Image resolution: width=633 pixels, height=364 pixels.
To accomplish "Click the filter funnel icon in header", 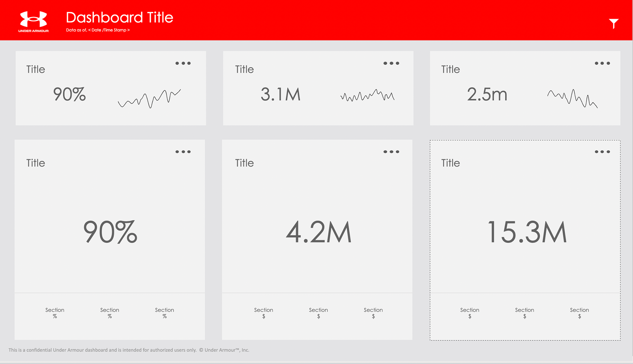I will point(613,23).
